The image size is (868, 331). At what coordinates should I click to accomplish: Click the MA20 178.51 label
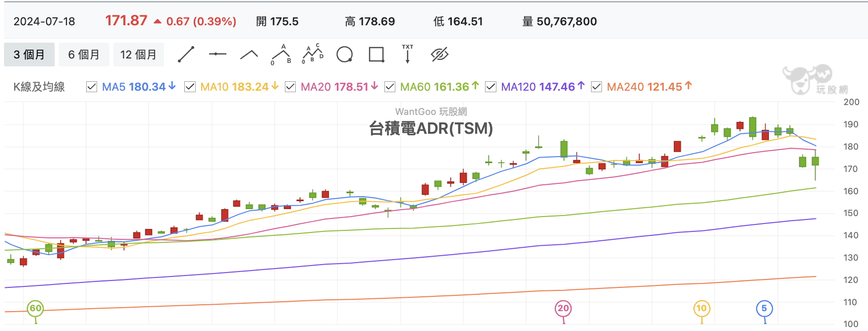coord(339,87)
